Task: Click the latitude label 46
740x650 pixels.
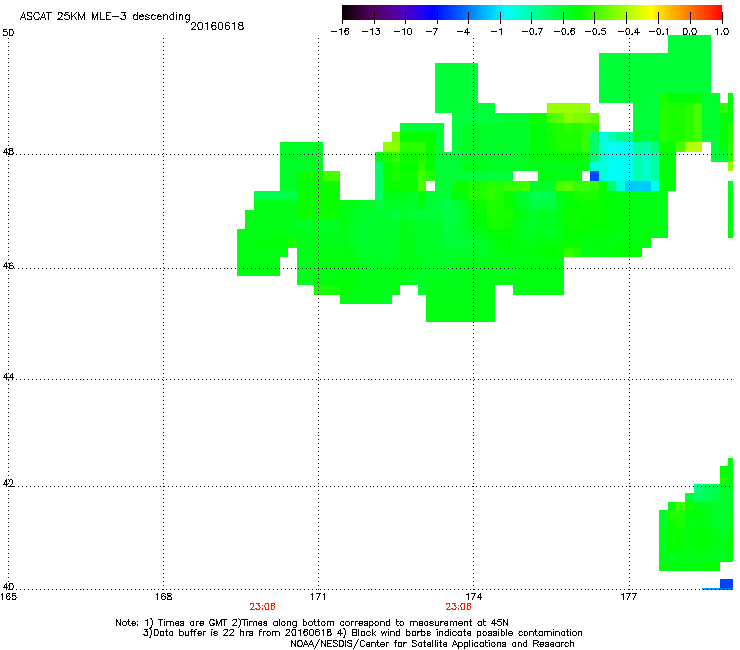Action: pyautogui.click(x=8, y=266)
